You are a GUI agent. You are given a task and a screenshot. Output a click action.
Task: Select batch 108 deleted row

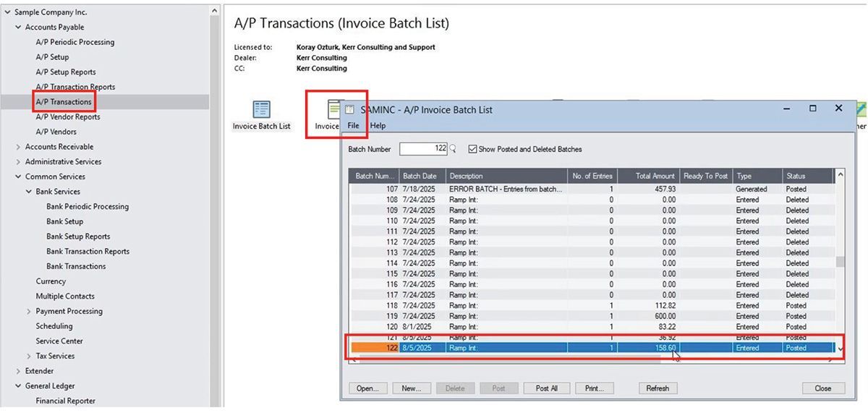(592, 200)
